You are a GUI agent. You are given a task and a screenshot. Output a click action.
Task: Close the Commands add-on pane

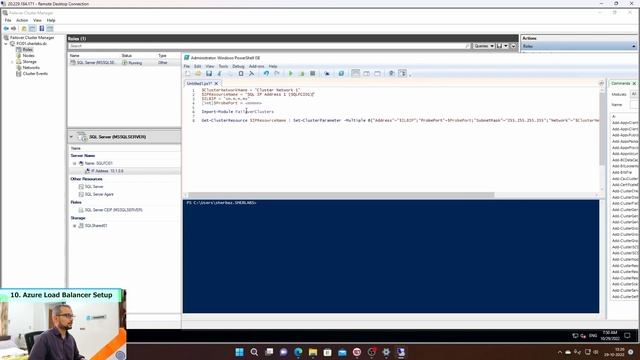tap(634, 83)
